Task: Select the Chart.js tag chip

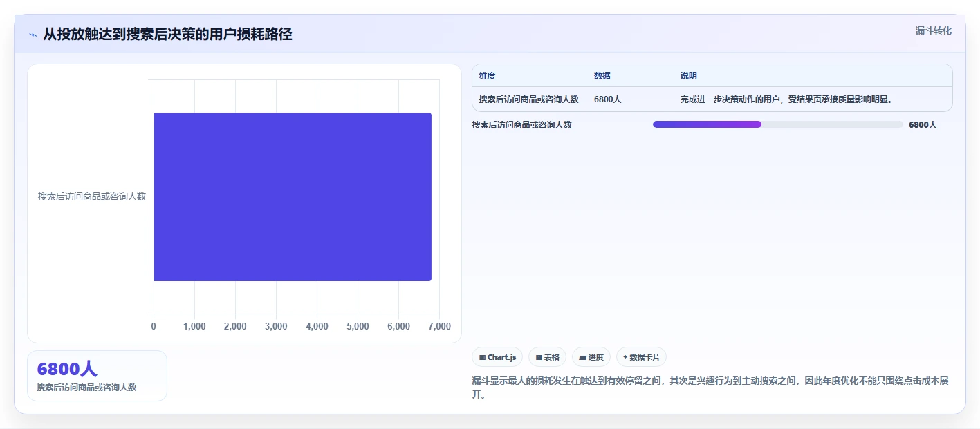Action: pyautogui.click(x=497, y=357)
